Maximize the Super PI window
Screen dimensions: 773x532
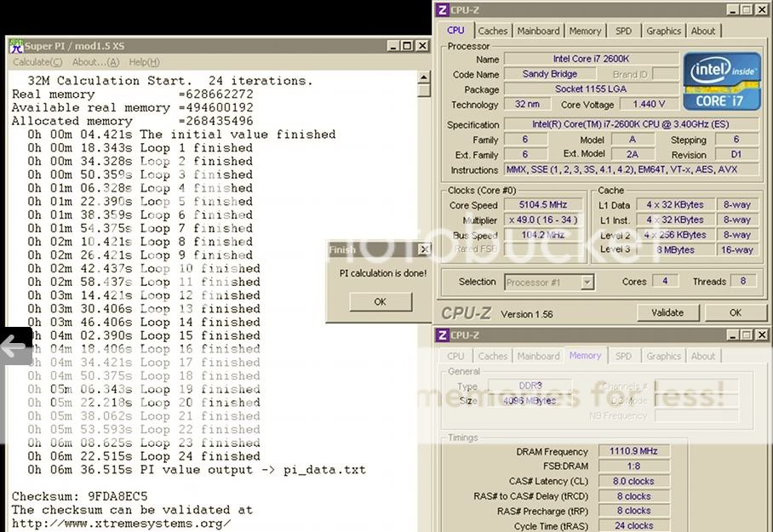409,46
